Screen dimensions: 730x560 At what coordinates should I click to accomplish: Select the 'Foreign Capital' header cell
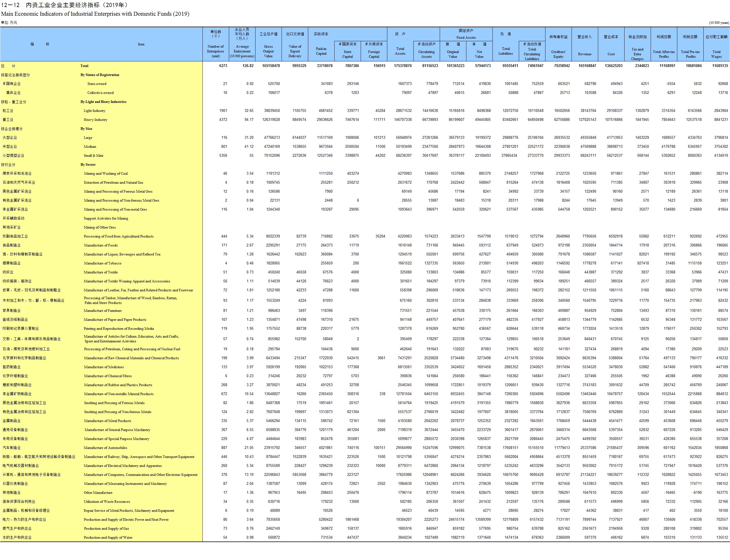point(374,51)
